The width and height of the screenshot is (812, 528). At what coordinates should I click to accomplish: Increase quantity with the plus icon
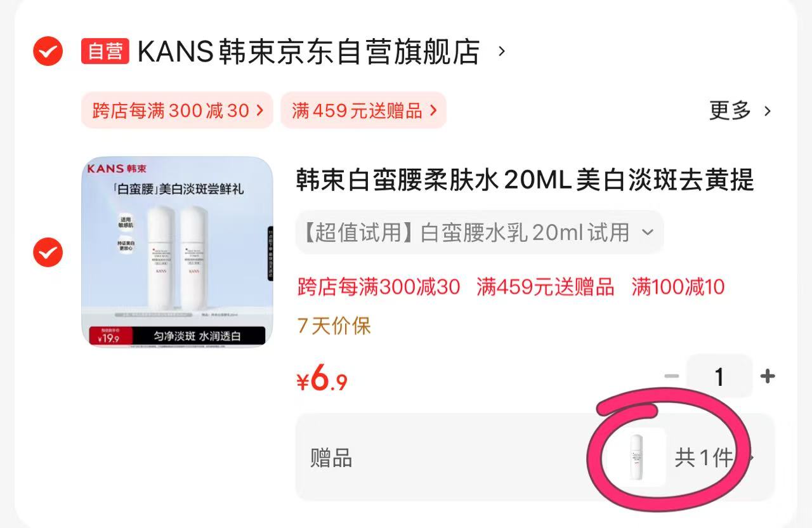pos(768,376)
